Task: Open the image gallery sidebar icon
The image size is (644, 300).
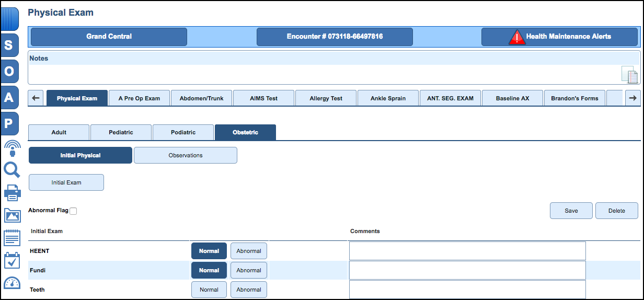Action: 11,215
